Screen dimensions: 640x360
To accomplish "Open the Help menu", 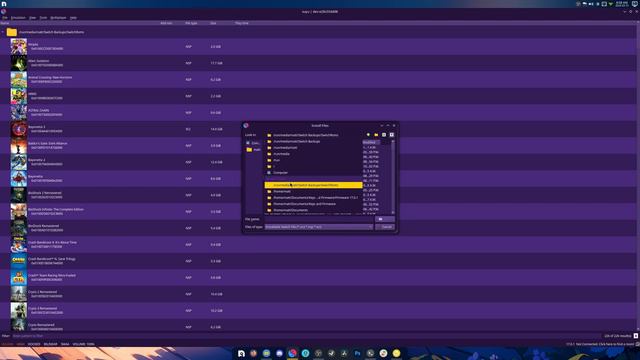I will pyautogui.click(x=73, y=18).
